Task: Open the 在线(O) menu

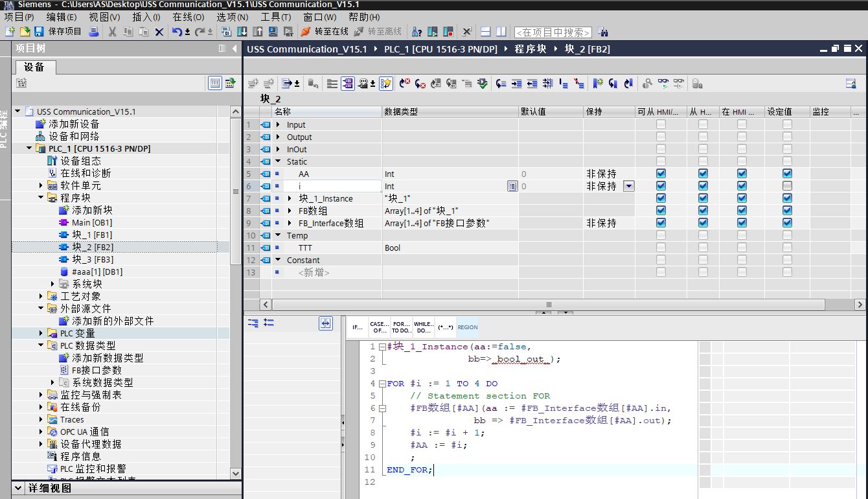Action: click(188, 17)
